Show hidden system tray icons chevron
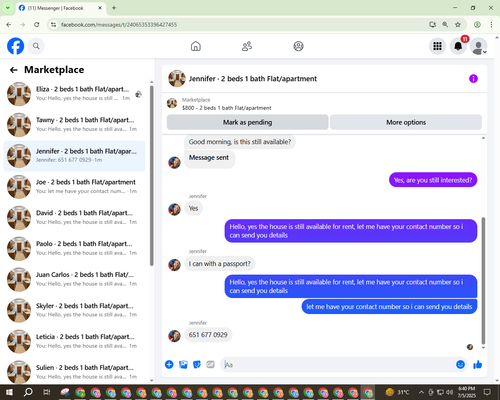 tap(421, 392)
